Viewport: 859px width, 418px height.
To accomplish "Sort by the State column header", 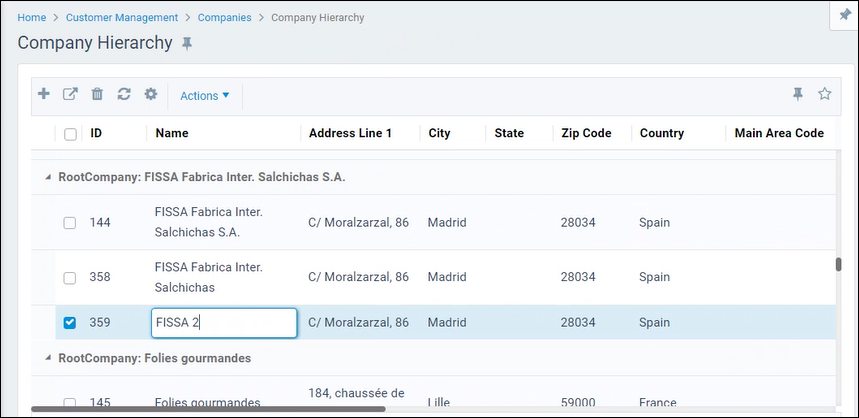I will point(509,133).
